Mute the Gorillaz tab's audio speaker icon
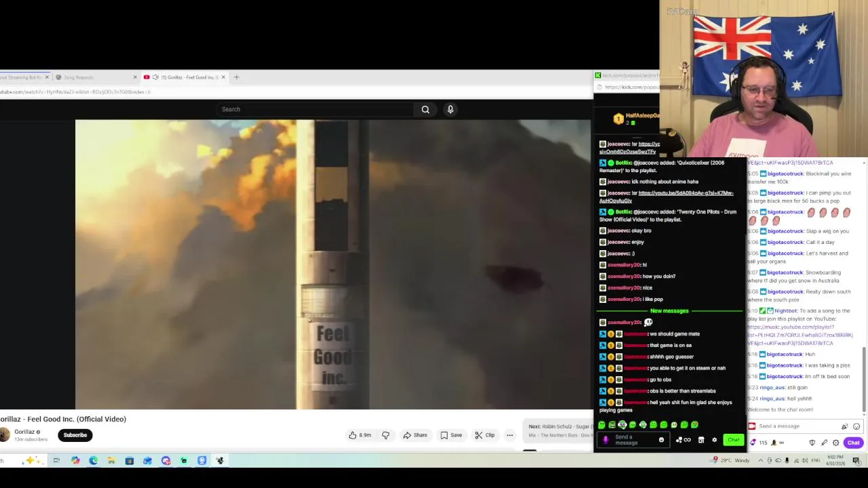 click(155, 77)
